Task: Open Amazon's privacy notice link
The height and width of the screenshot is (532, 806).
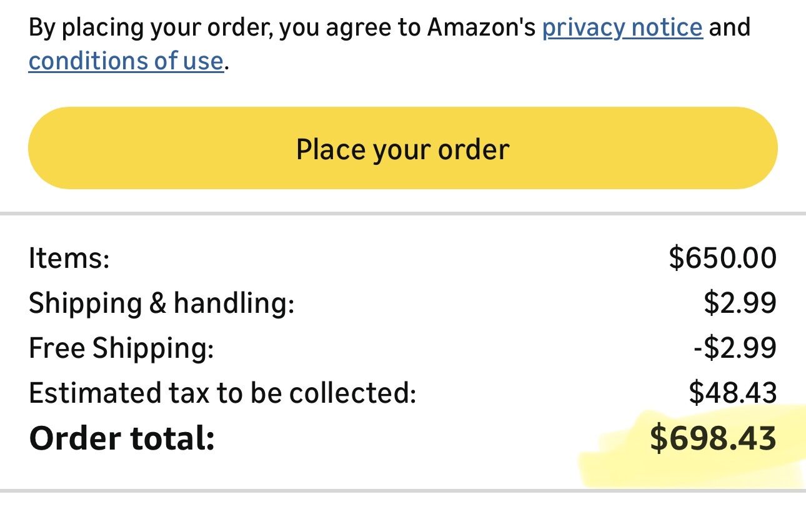Action: [x=622, y=28]
